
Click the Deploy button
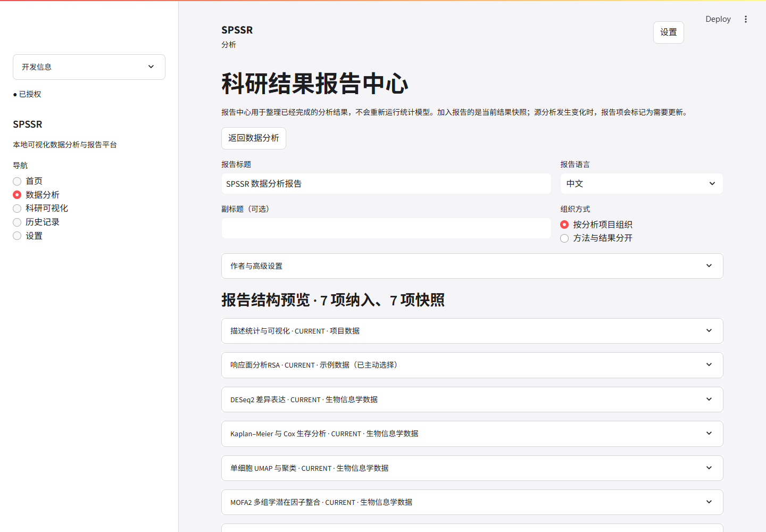[x=718, y=19]
